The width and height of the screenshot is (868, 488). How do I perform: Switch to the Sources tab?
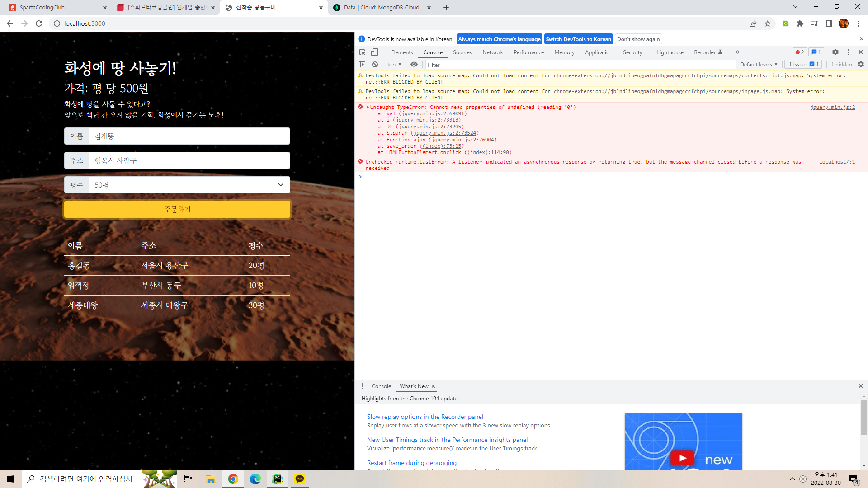point(462,52)
